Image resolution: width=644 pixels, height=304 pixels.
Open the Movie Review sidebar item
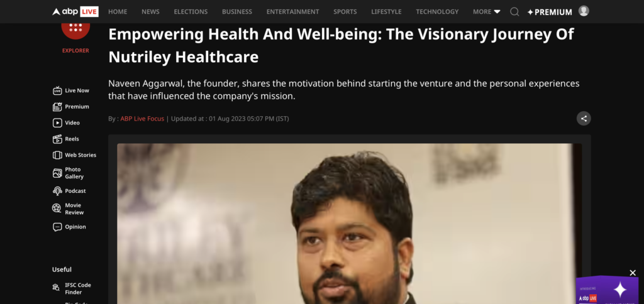(x=69, y=209)
